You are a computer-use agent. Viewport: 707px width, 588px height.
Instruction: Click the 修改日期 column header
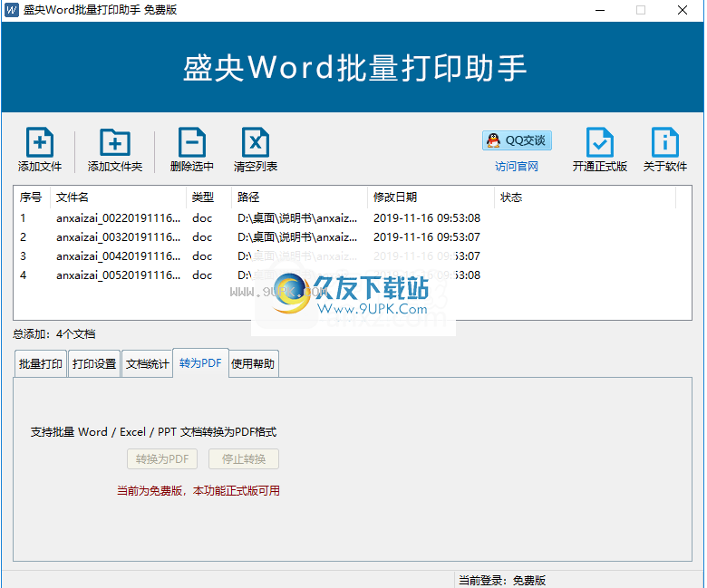(431, 198)
